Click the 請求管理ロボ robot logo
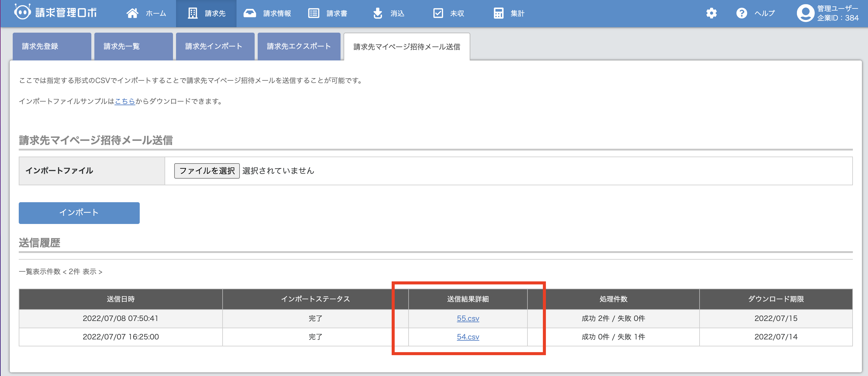This screenshot has height=376, width=868. [23, 12]
